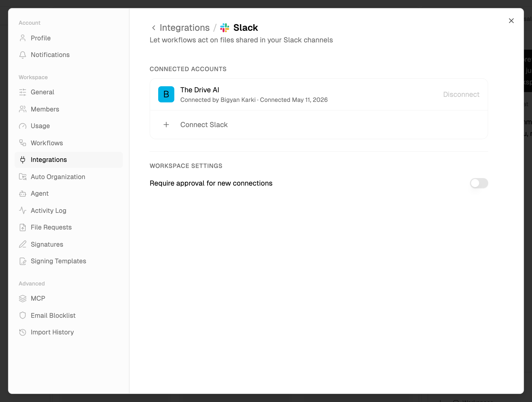
Task: Click the Email Blocklist shield icon
Action: (x=23, y=315)
